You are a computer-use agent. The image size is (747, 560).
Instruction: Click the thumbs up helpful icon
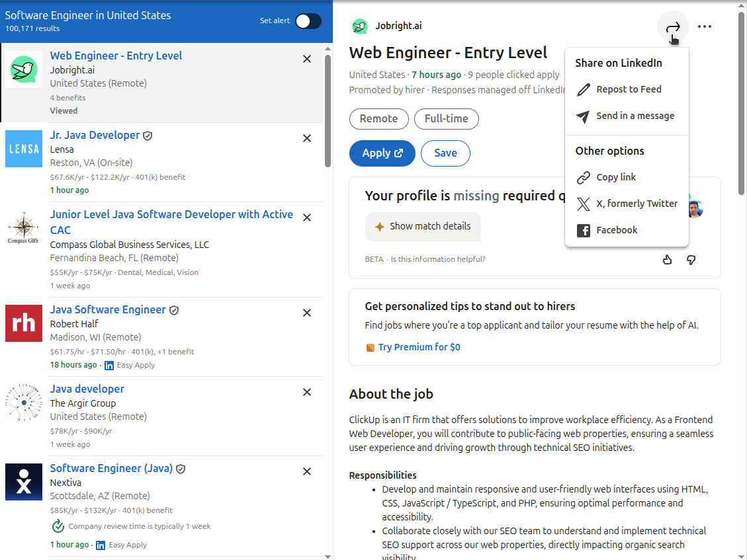[x=668, y=260]
